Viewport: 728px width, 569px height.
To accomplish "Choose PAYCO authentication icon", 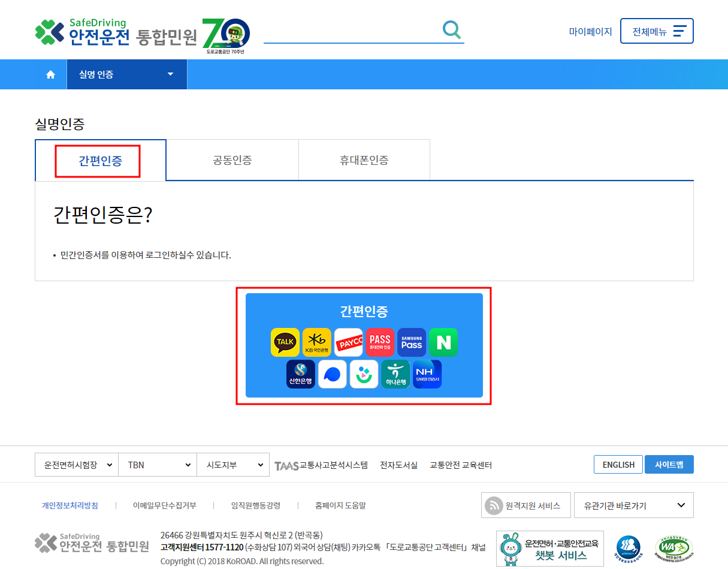I will click(x=348, y=342).
